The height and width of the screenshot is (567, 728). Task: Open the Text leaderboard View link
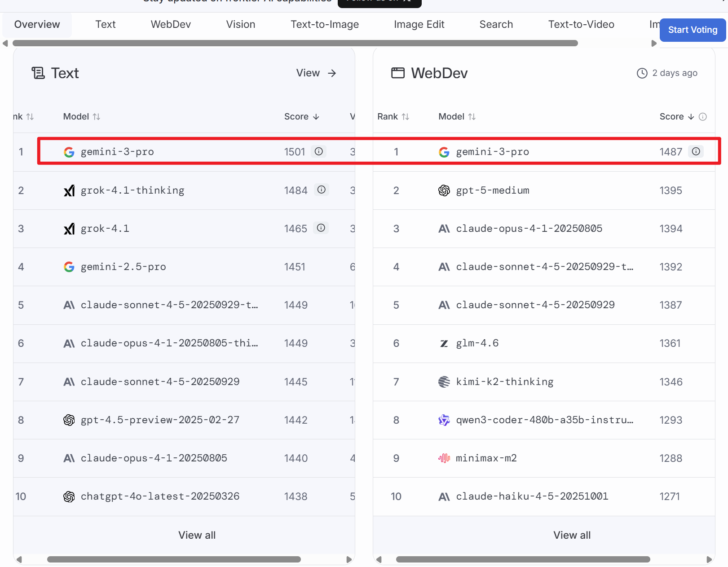[316, 73]
